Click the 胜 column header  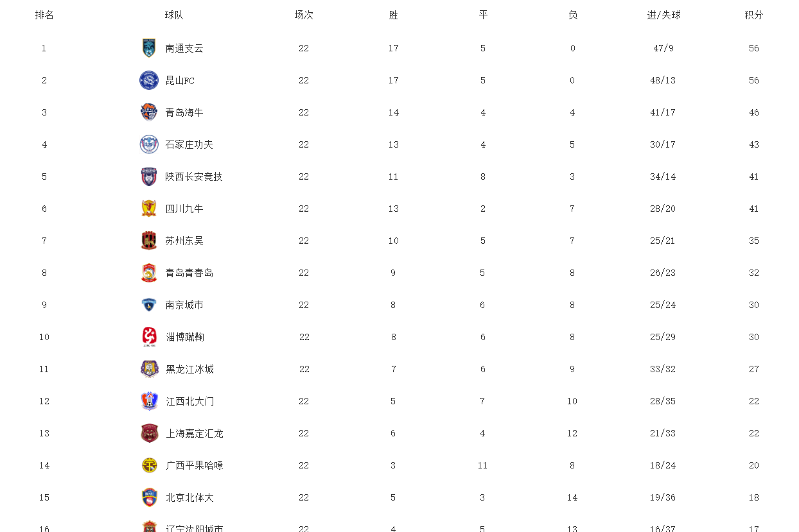[393, 15]
